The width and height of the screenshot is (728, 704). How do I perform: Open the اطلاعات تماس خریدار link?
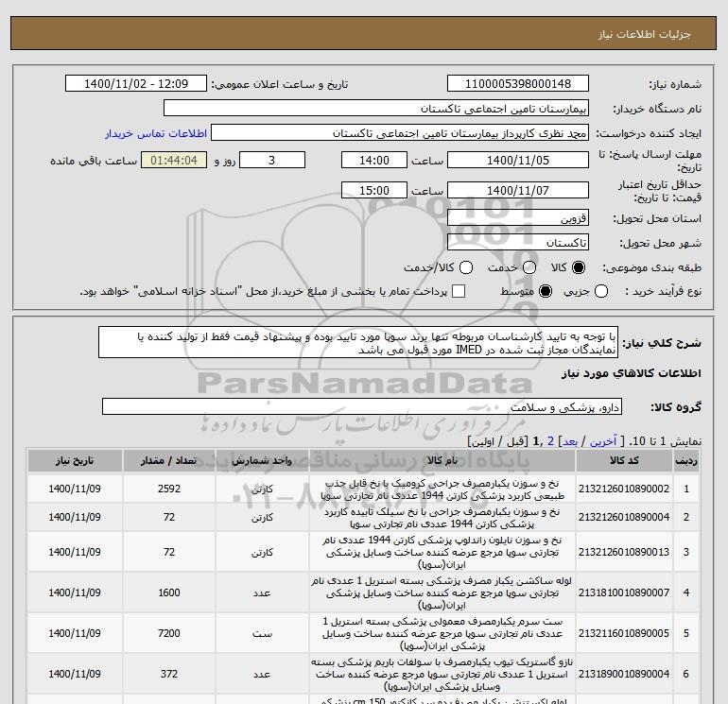[156, 133]
